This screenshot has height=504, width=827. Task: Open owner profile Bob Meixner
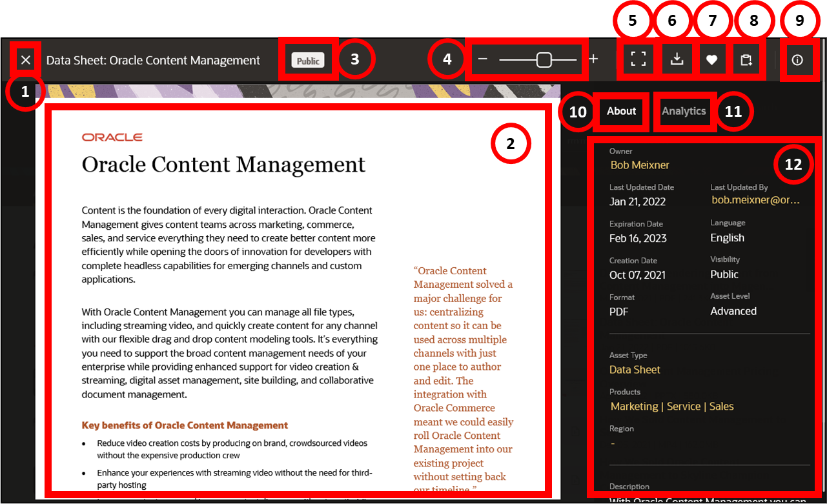click(x=640, y=165)
